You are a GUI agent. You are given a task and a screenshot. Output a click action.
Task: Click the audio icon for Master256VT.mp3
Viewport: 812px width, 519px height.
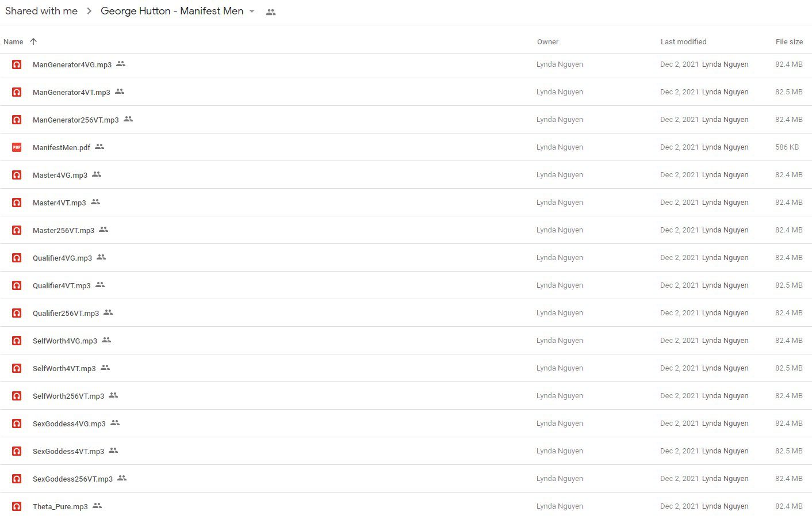click(17, 230)
